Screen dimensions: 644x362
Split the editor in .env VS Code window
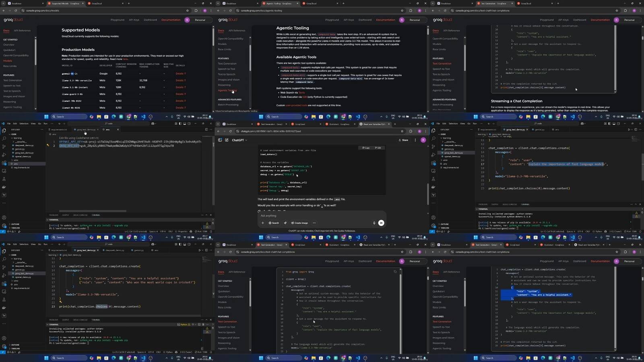(206, 130)
